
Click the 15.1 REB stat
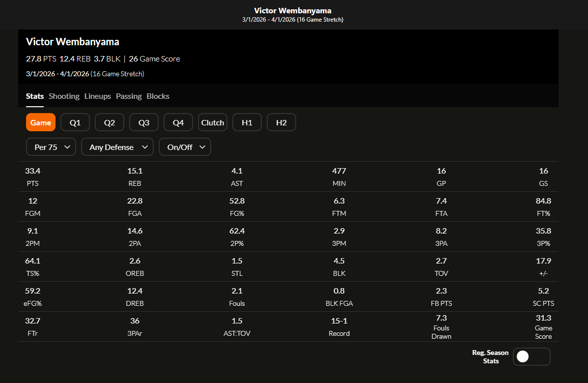pos(135,177)
